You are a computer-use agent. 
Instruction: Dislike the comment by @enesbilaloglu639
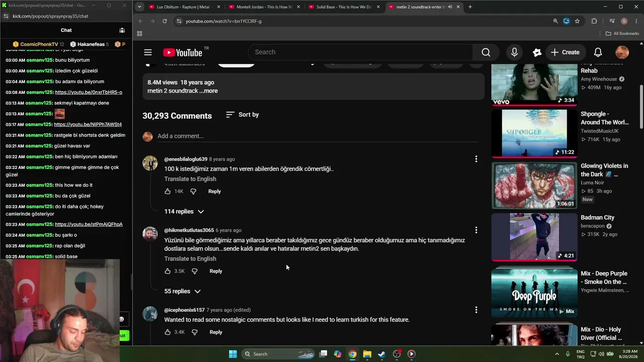pyautogui.click(x=193, y=192)
